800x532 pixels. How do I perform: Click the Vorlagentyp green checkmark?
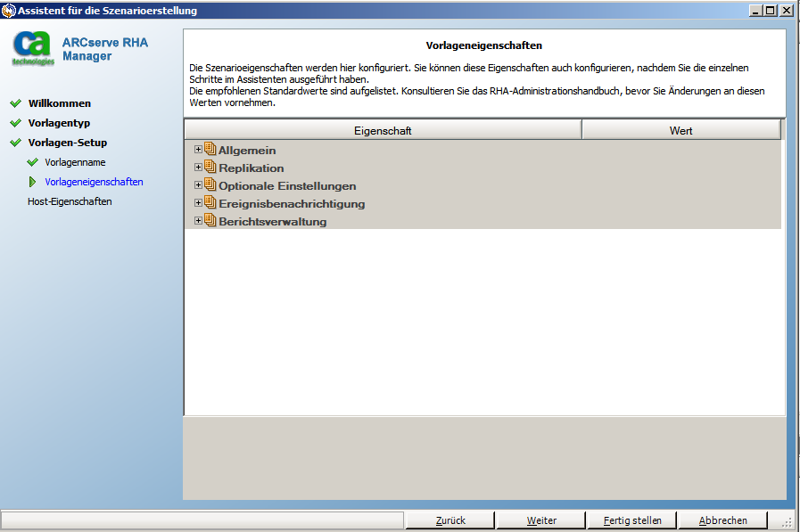pos(16,123)
